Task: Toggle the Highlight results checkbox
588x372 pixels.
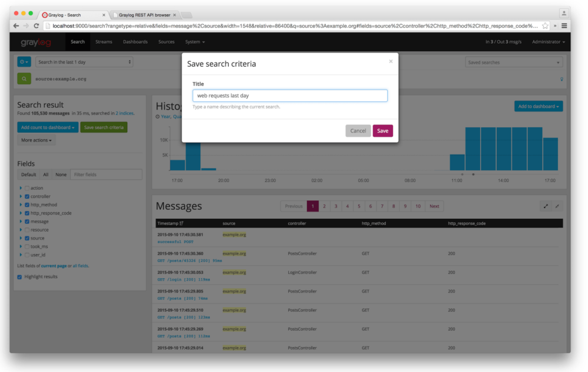Action: coord(19,277)
